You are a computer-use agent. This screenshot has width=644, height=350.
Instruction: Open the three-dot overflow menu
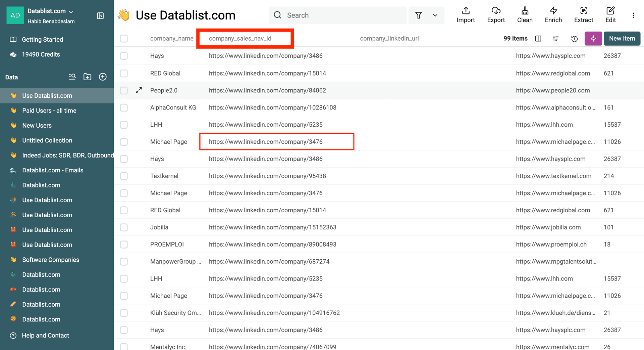coord(634,15)
